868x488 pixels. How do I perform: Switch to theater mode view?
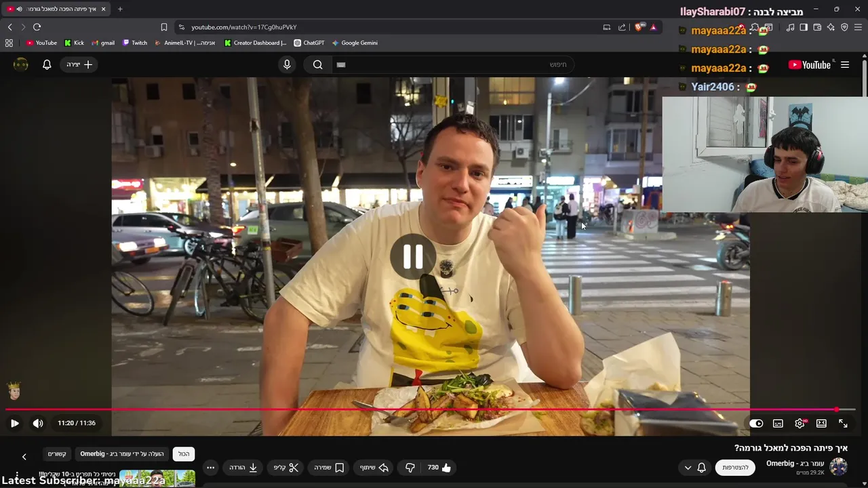(821, 423)
